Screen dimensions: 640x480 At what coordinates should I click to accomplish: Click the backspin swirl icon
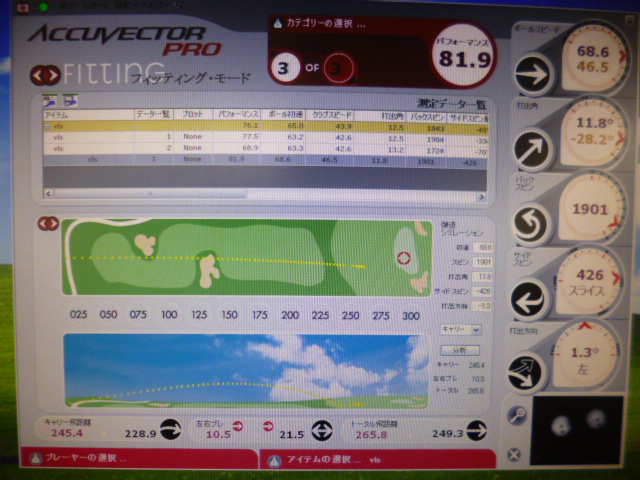(x=531, y=224)
